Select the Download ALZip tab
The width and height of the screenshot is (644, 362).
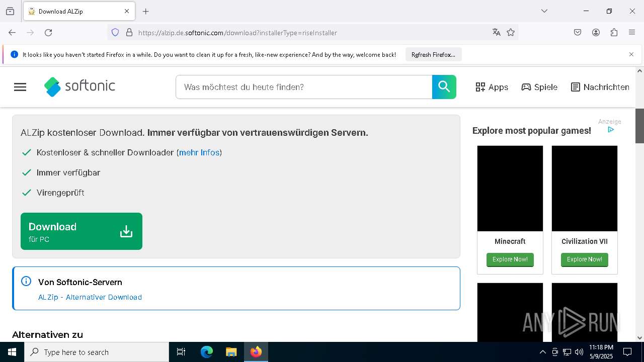[79, 11]
